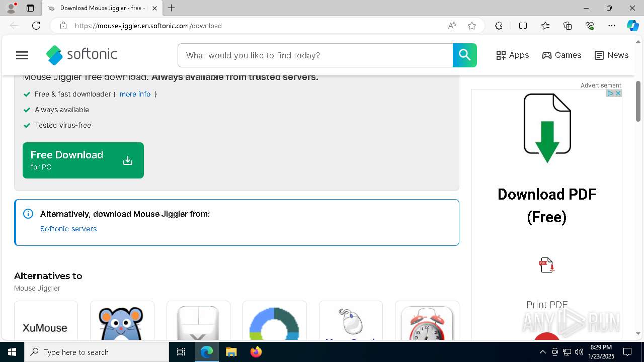Screen dimensions: 644x362
Task: Open the Games section
Action: [x=561, y=55]
